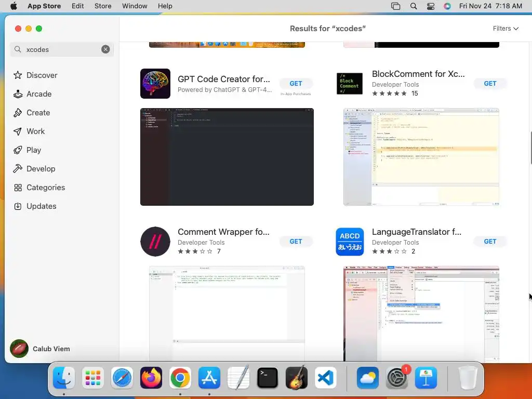Open Stage Manager menu bar icon
The height and width of the screenshot is (399, 532).
click(395, 6)
